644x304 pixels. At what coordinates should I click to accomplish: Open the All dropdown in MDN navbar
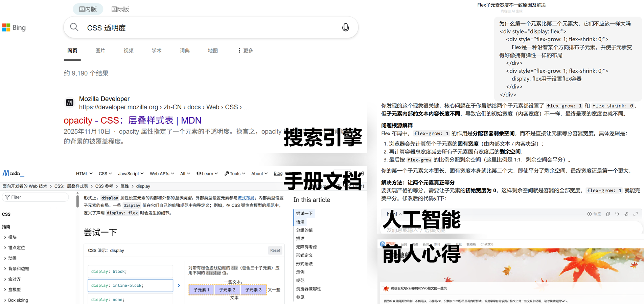(x=185, y=173)
